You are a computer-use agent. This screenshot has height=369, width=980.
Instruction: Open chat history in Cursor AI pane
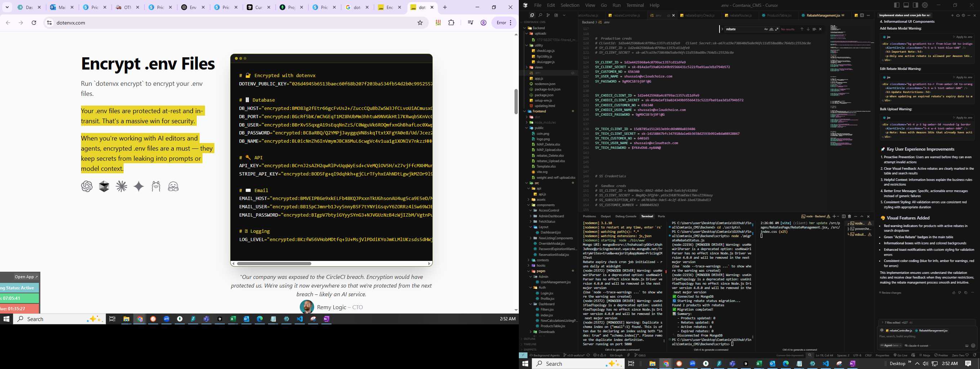[963, 15]
